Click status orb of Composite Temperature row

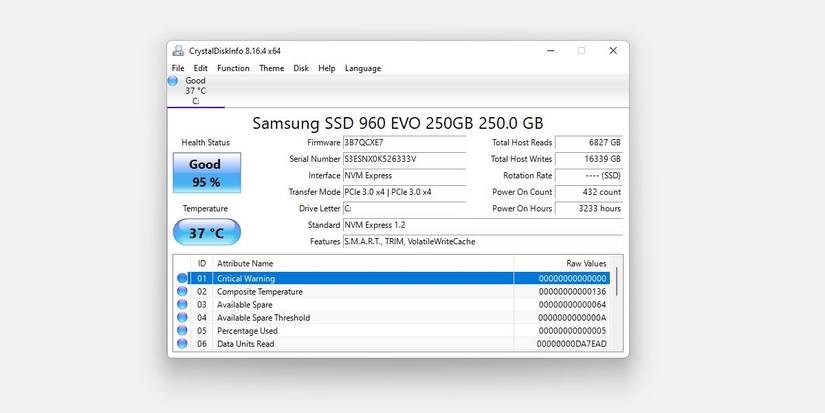tap(182, 291)
